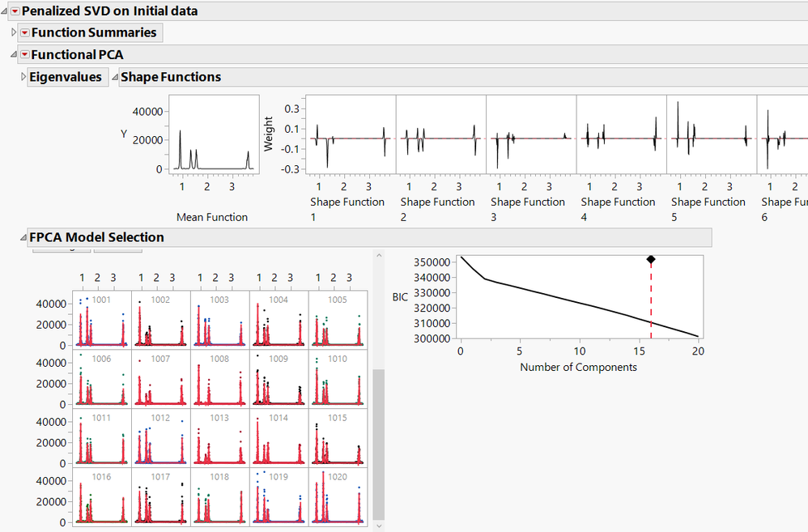Collapse Penalized SVD on Initial data outline
This screenshot has height=532, width=808.
click(x=5, y=11)
